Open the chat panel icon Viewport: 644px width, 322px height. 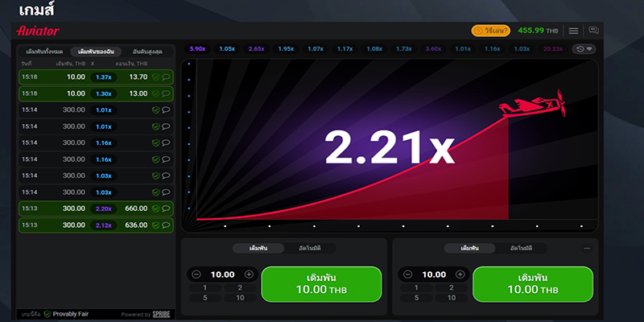click(x=594, y=31)
